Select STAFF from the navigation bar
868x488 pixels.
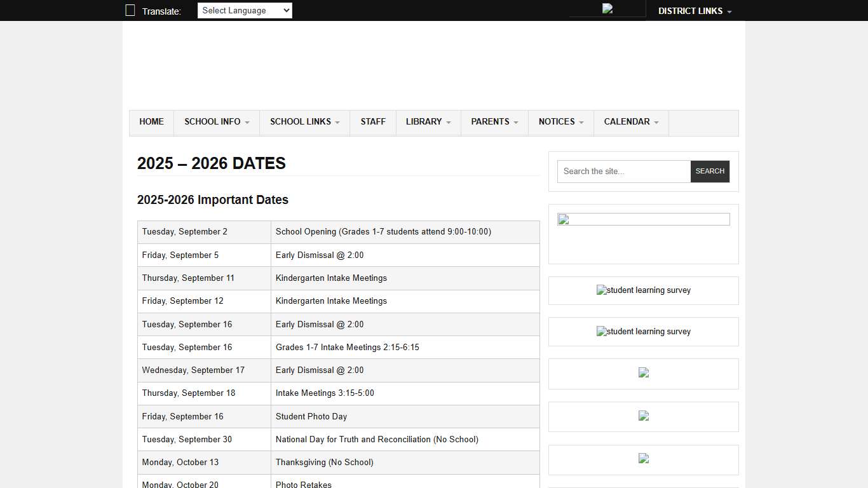pyautogui.click(x=373, y=121)
